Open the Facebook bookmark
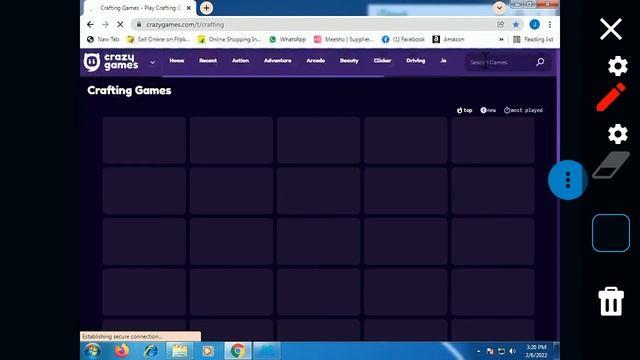Screen dimensions: 640x360 click(x=403, y=39)
